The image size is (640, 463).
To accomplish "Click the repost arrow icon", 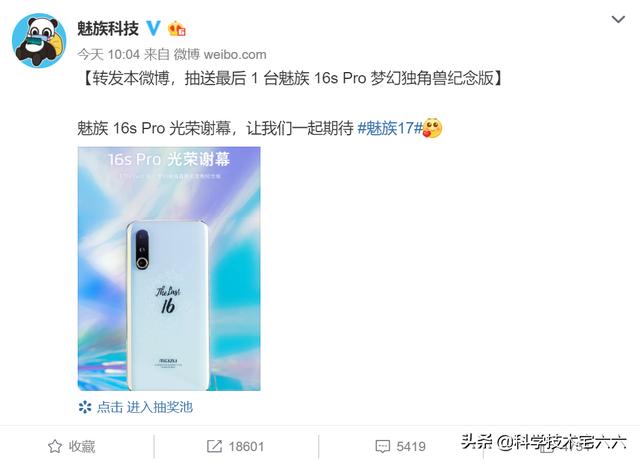I will pyautogui.click(x=214, y=446).
